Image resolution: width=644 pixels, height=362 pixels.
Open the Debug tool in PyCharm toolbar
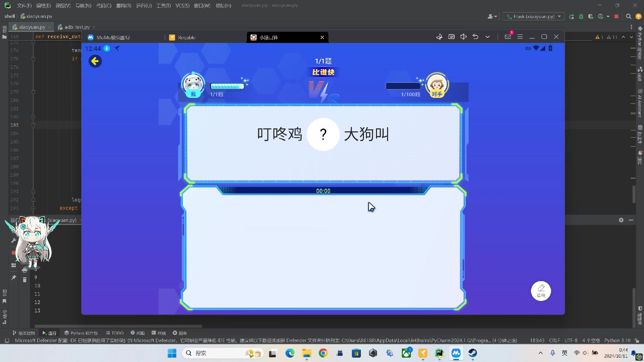581,16
